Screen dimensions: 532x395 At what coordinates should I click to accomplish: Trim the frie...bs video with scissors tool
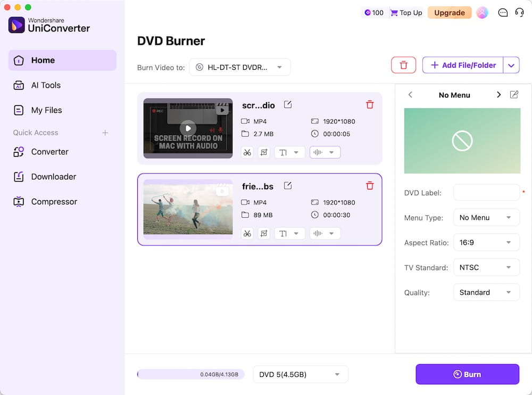coord(247,233)
